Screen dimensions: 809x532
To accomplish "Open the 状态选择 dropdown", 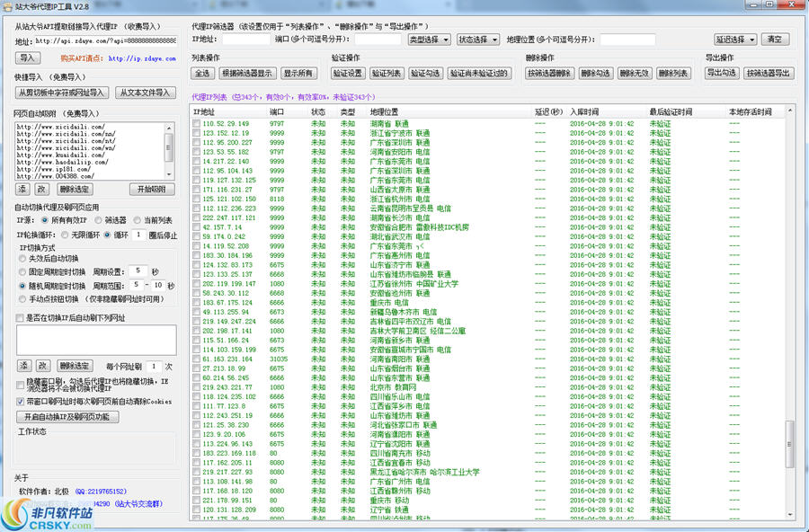I will [x=478, y=40].
